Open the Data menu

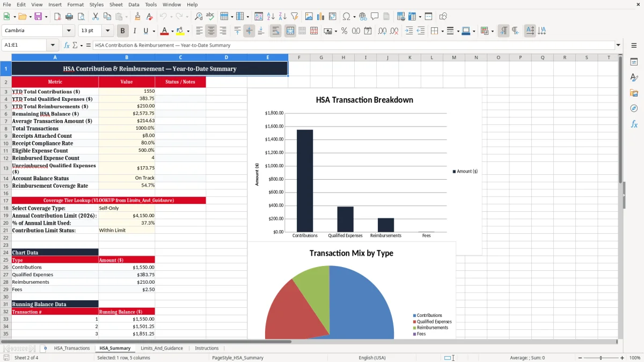point(134,4)
